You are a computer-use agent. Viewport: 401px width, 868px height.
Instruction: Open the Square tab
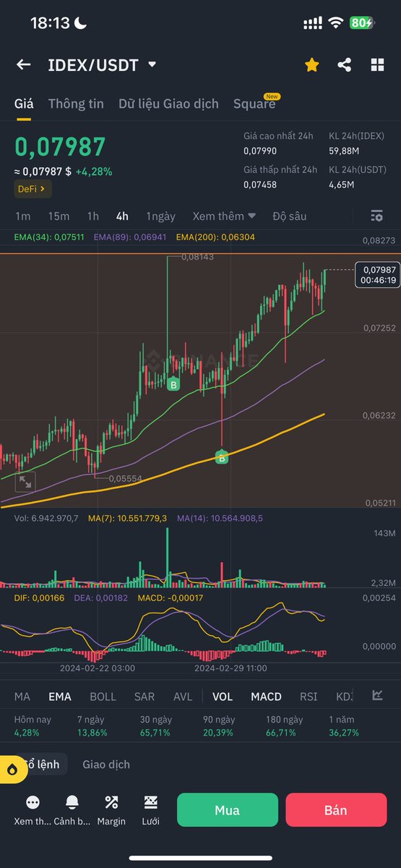pyautogui.click(x=254, y=103)
